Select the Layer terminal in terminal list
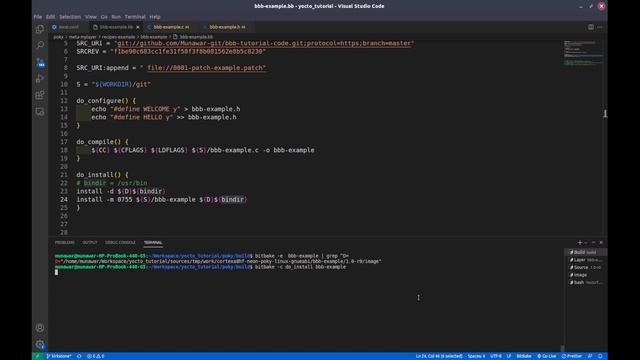Image resolution: width=640 pixels, height=360 pixels. [x=585, y=260]
